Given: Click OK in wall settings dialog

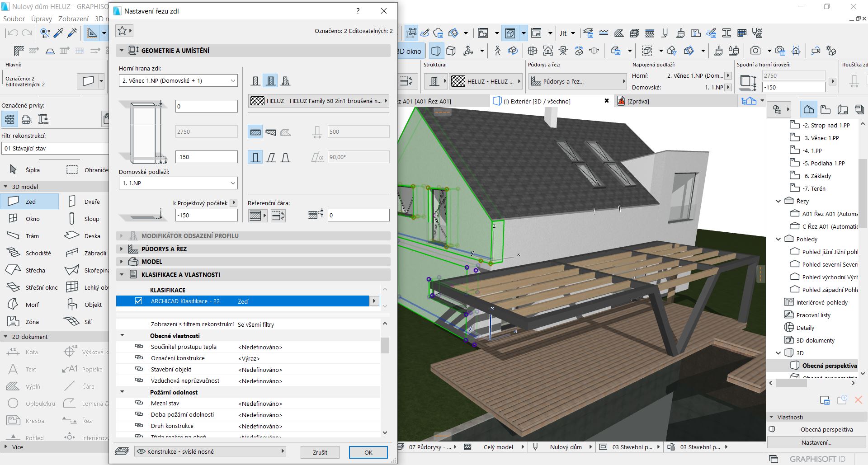Looking at the screenshot, I should coord(368,452).
